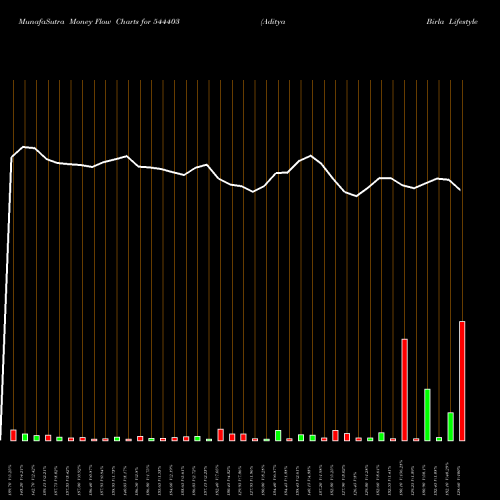This screenshot has height=500, width=500.
Task: Click the '(Aditya' text in the header
Action: tap(273, 22)
